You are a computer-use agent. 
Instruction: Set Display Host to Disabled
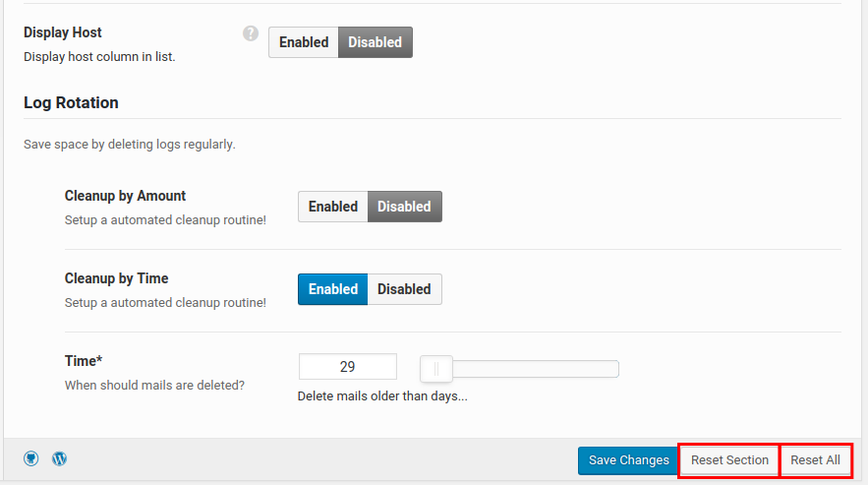tap(375, 42)
